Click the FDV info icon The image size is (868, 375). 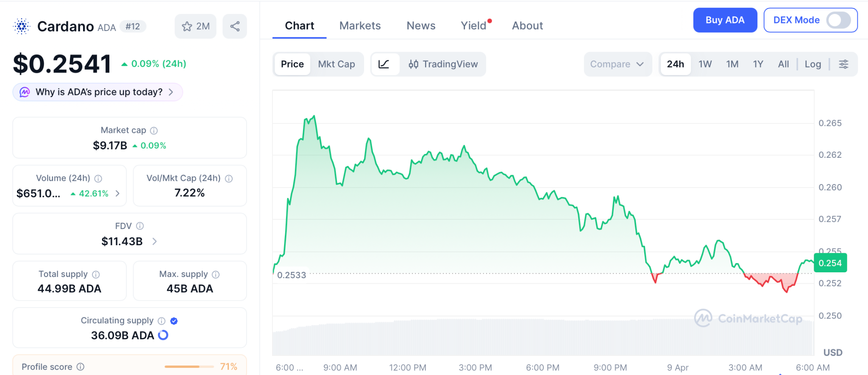140,226
